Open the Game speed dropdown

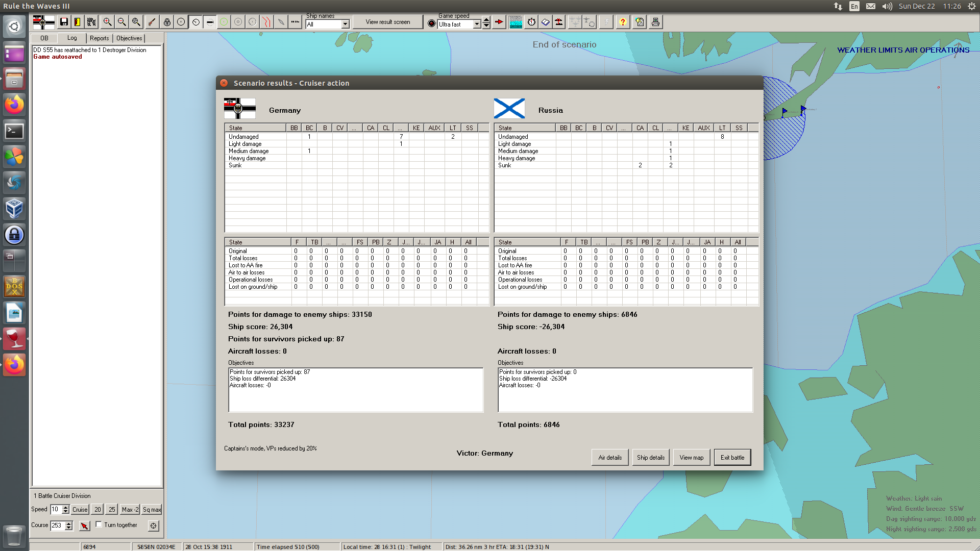477,24
